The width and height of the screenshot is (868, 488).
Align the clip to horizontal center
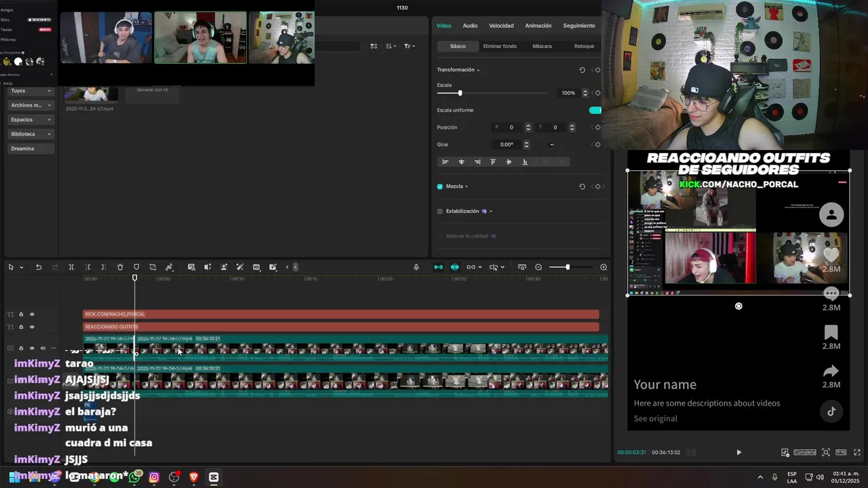[461, 162]
